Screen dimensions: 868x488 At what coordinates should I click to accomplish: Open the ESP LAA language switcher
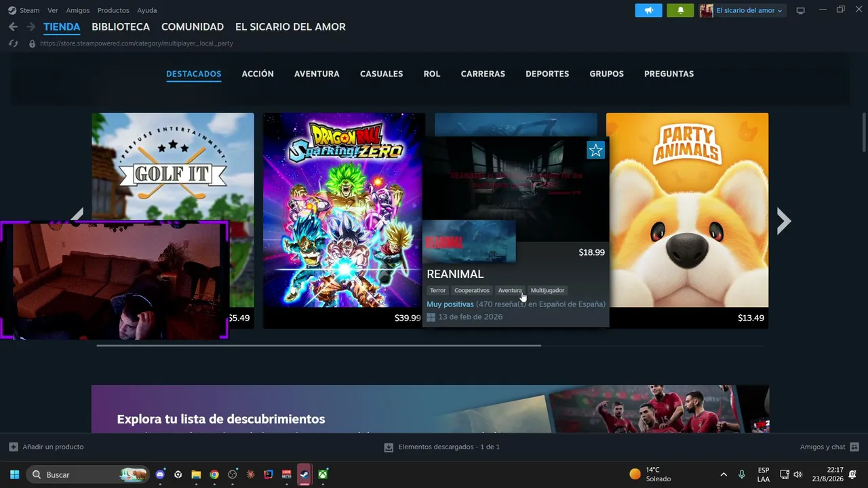764,474
